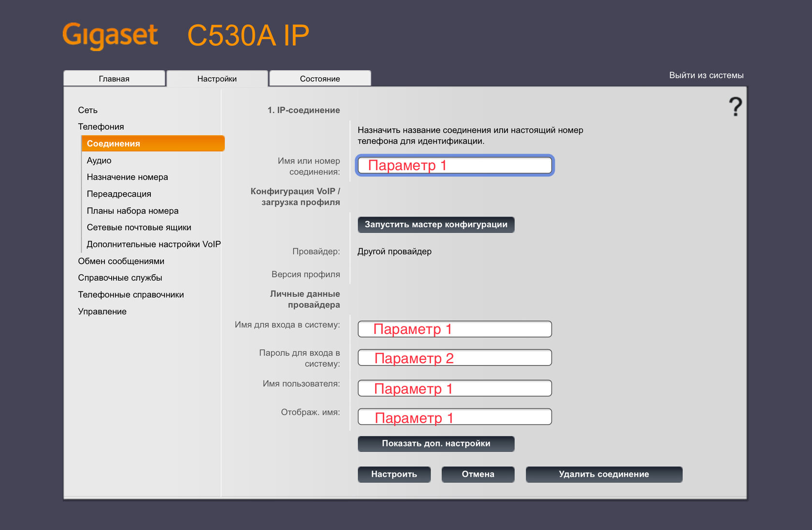
Task: Go to Справочные службы
Action: point(120,278)
